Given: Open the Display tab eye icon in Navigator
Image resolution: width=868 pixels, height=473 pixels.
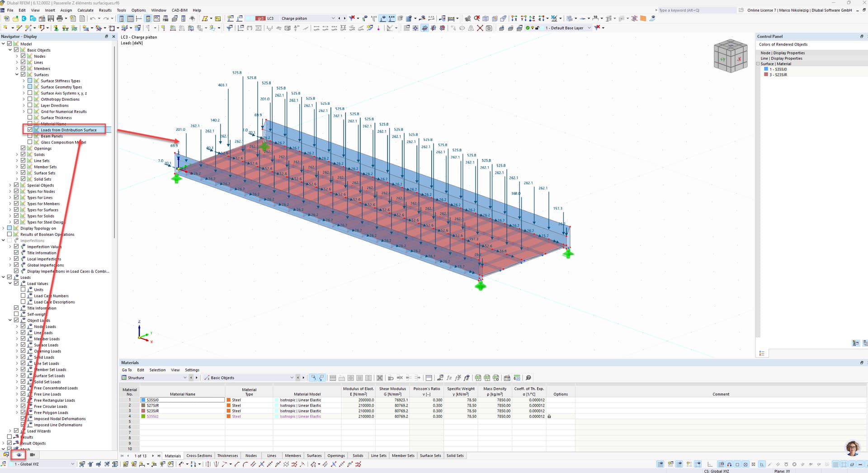Looking at the screenshot, I should (x=19, y=455).
